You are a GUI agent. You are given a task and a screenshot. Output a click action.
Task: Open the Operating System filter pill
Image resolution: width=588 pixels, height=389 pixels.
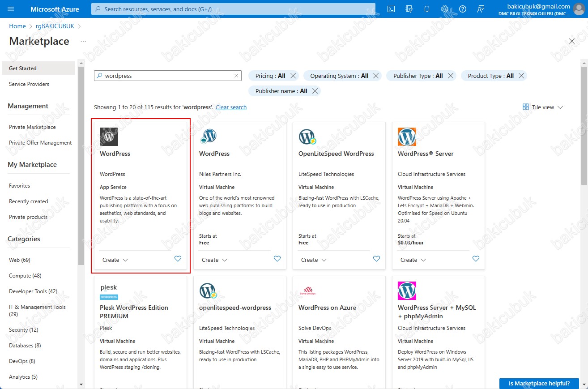(339, 76)
